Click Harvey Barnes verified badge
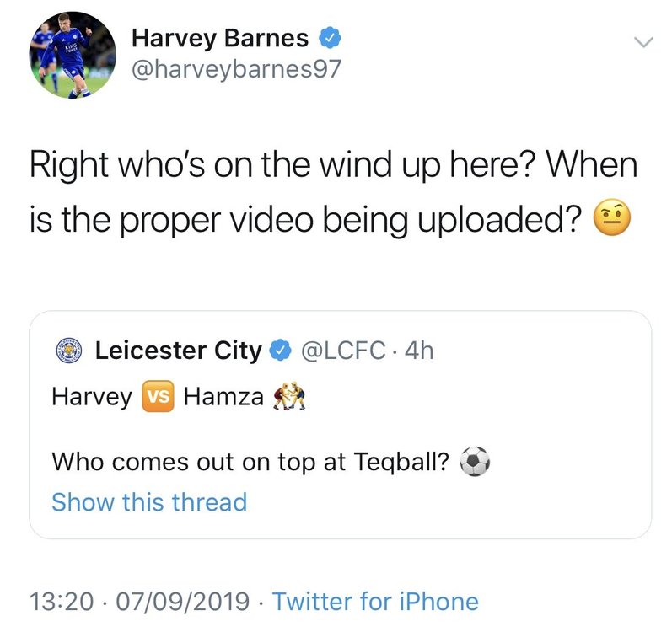Image resolution: width=672 pixels, height=632 pixels. [330, 38]
